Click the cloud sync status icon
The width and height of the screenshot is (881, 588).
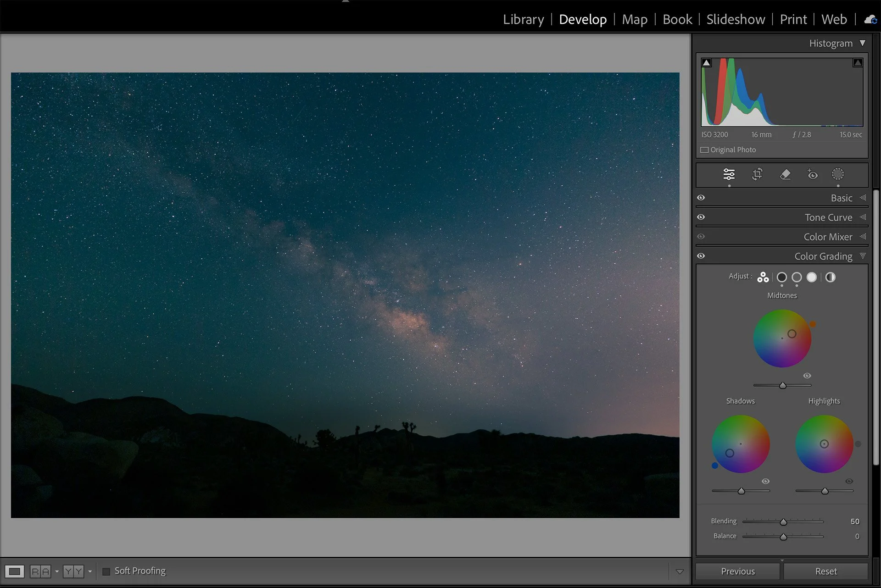[870, 20]
